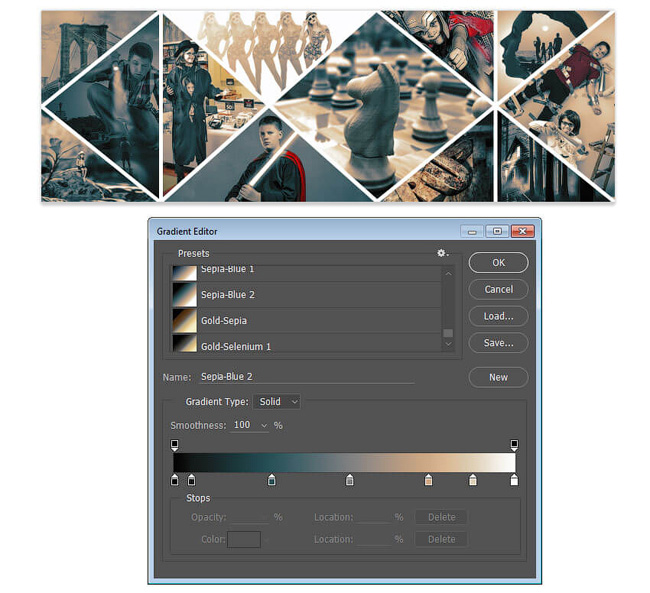The height and width of the screenshot is (593, 650).
Task: Open the Presets gear menu
Action: [442, 253]
